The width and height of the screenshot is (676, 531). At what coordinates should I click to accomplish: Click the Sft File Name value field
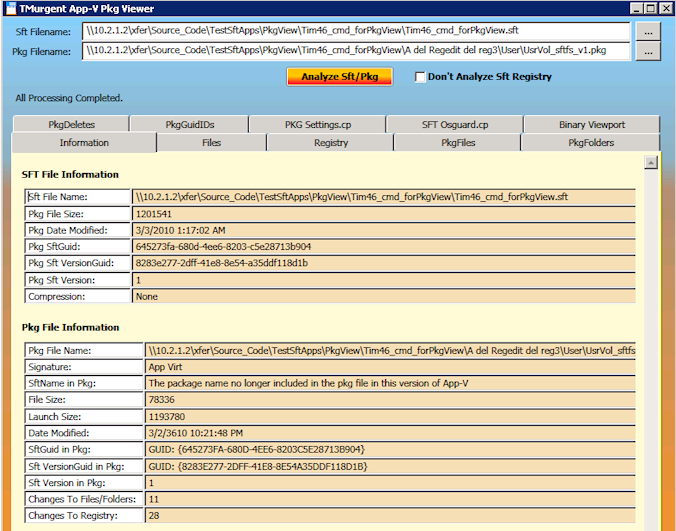[384, 197]
